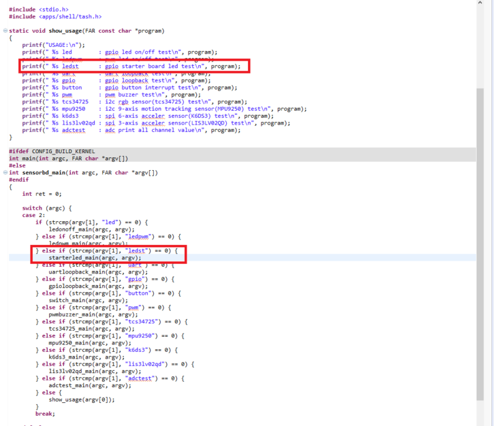Screen dimensions: 504x426
Task: Click the 'lis3lv02qd_main(argc, argv);' call
Action: click(x=95, y=371)
